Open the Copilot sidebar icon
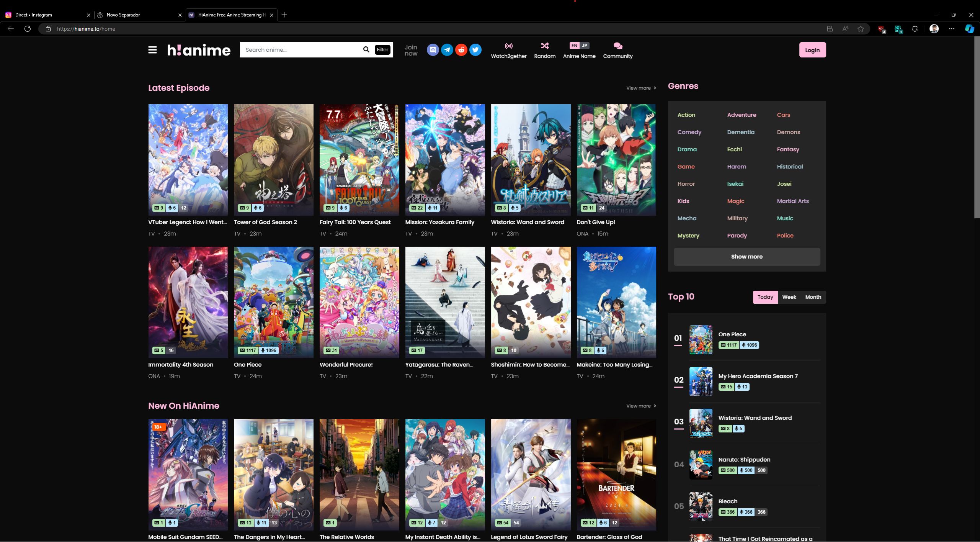Viewport: 980px width, 542px height. tap(969, 29)
